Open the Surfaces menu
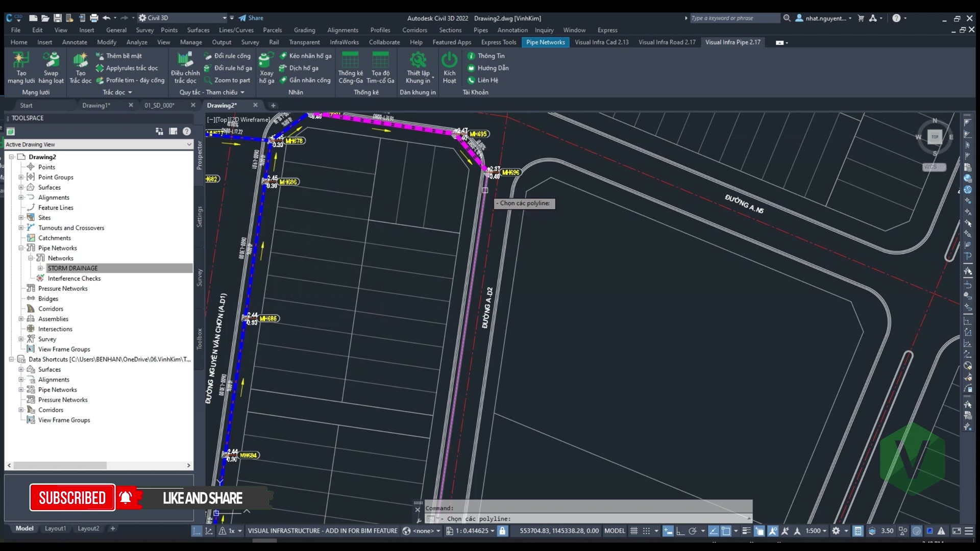The image size is (980, 551). point(198,30)
